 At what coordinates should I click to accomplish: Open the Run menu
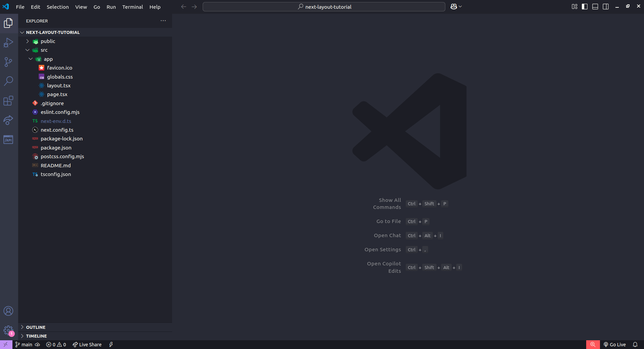[x=111, y=7]
